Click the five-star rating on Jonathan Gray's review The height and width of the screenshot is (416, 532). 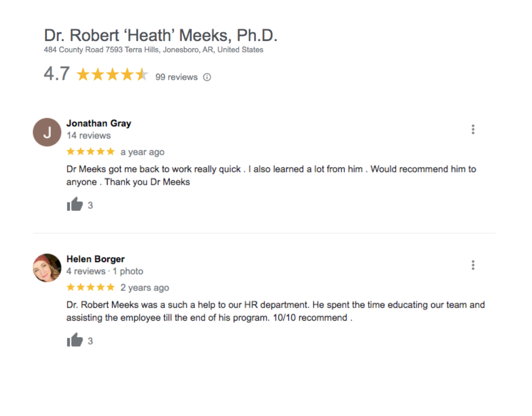click(91, 151)
